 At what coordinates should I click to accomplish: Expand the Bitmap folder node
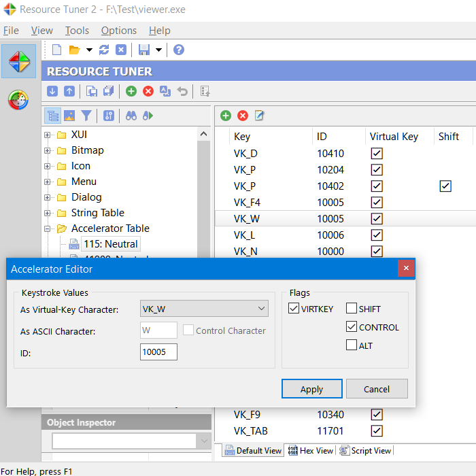pos(47,150)
